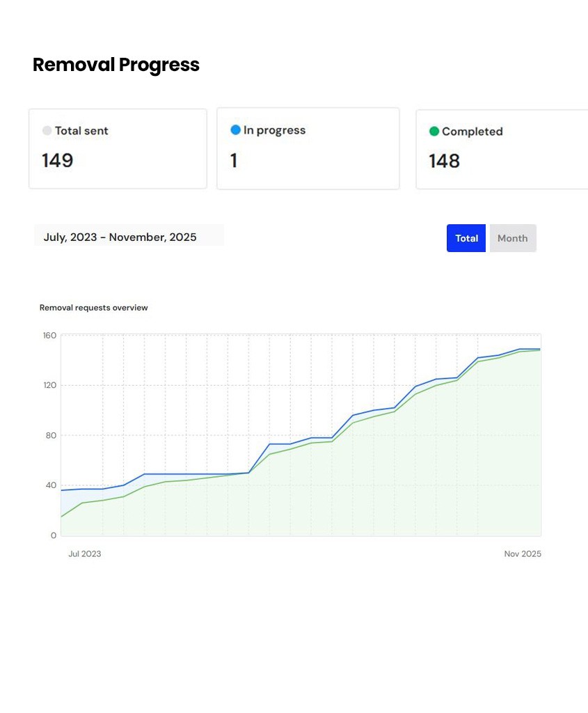Switch chart to Month view
The image size is (588, 713).
513,238
